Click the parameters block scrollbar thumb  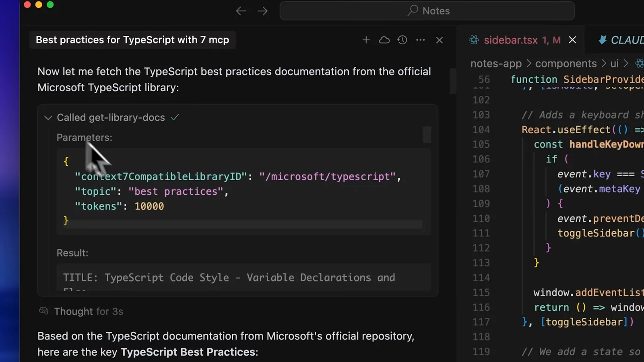(x=427, y=135)
